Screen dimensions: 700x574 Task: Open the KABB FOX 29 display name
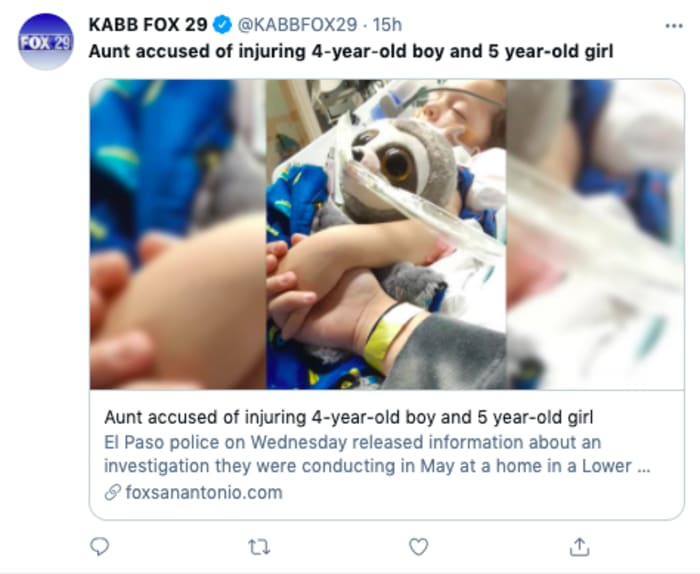(x=148, y=25)
